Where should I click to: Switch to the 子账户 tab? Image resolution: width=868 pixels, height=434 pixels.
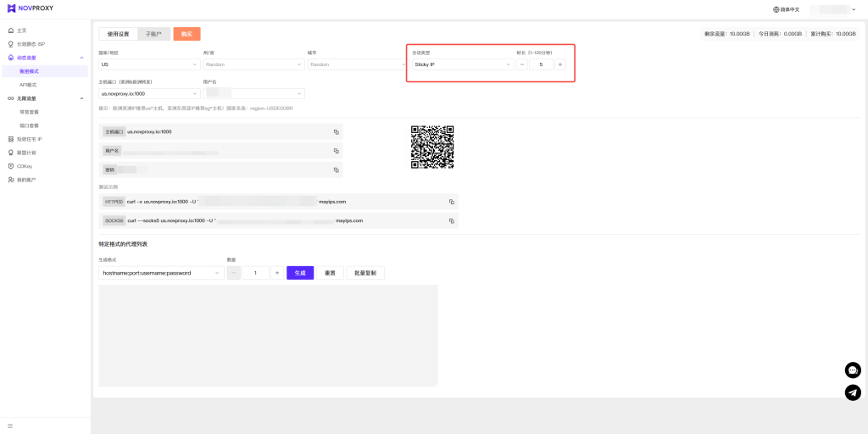[153, 34]
